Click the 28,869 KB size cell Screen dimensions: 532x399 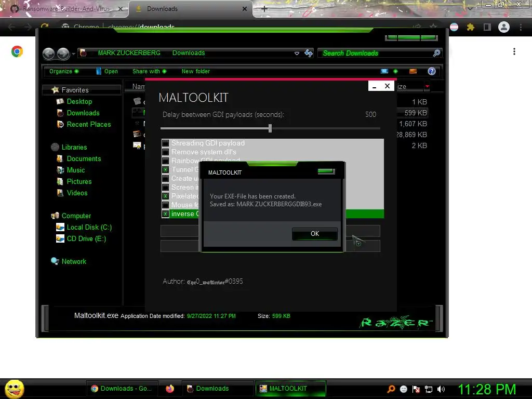tap(411, 135)
